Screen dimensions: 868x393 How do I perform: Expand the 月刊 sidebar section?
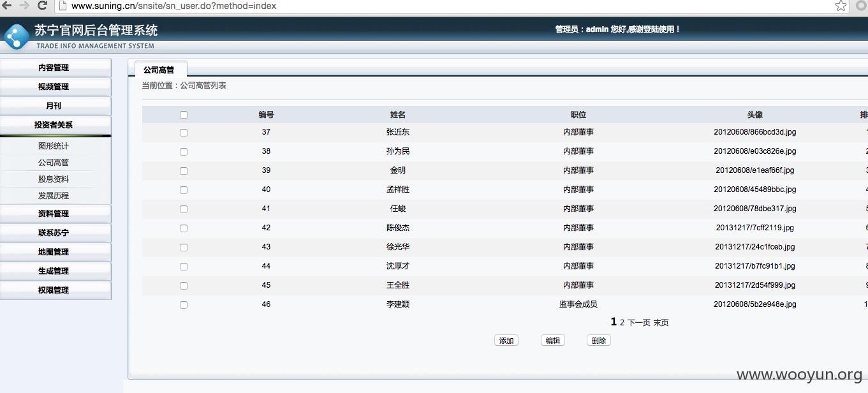click(55, 106)
